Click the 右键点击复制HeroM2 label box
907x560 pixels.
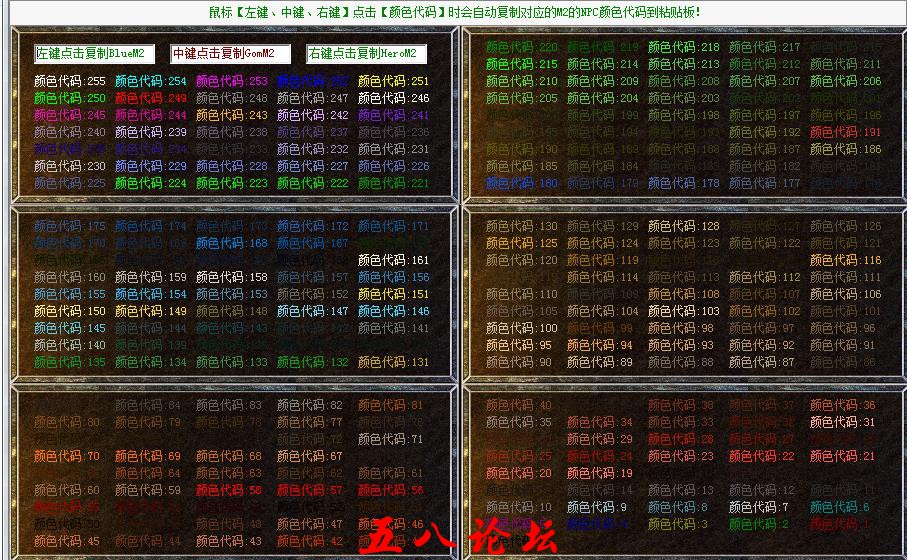367,54
